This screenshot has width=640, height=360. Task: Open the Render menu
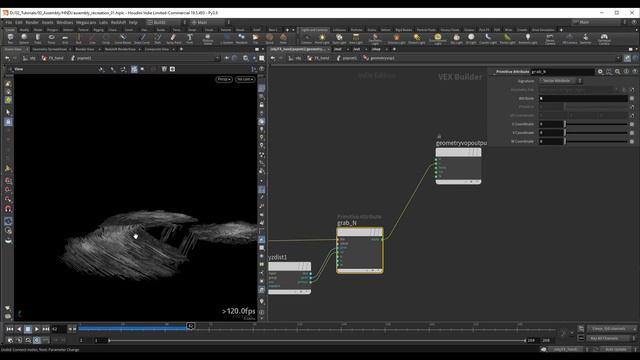coord(32,22)
